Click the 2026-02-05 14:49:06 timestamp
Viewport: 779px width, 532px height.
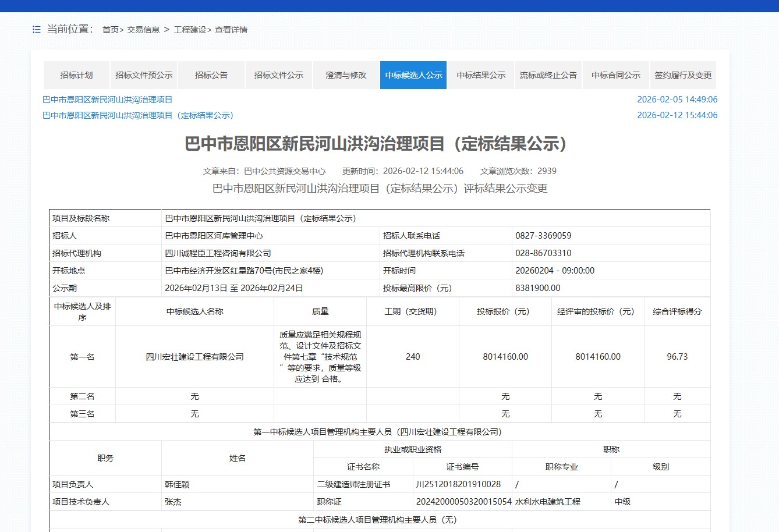tap(677, 100)
